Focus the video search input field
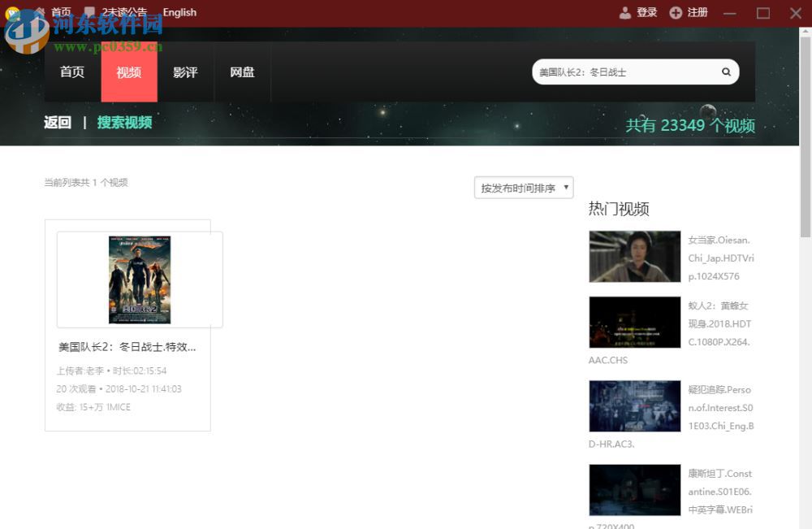Viewport: 812px width, 529px height. [627, 72]
